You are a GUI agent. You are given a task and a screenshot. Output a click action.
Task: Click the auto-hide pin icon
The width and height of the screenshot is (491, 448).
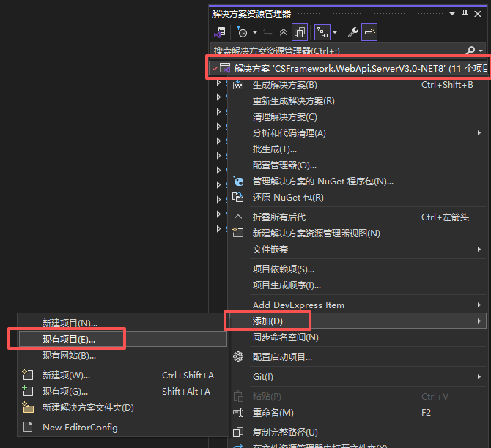(x=465, y=13)
